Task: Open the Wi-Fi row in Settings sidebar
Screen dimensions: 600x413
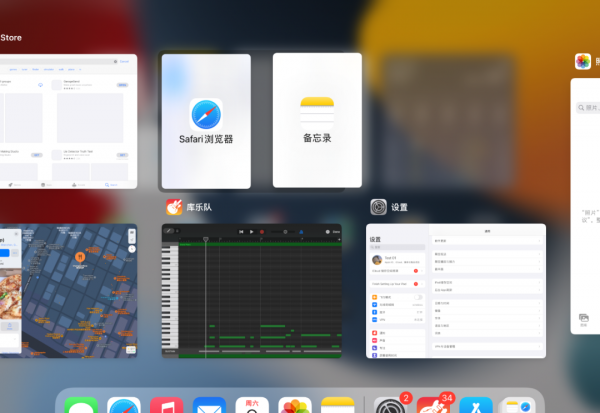Action: [x=397, y=305]
